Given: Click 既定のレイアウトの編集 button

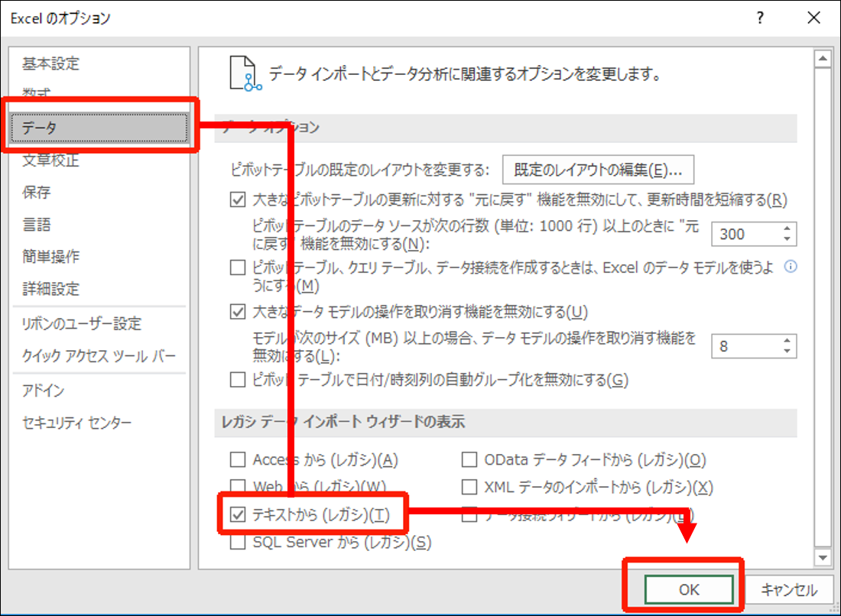Looking at the screenshot, I should tap(598, 170).
